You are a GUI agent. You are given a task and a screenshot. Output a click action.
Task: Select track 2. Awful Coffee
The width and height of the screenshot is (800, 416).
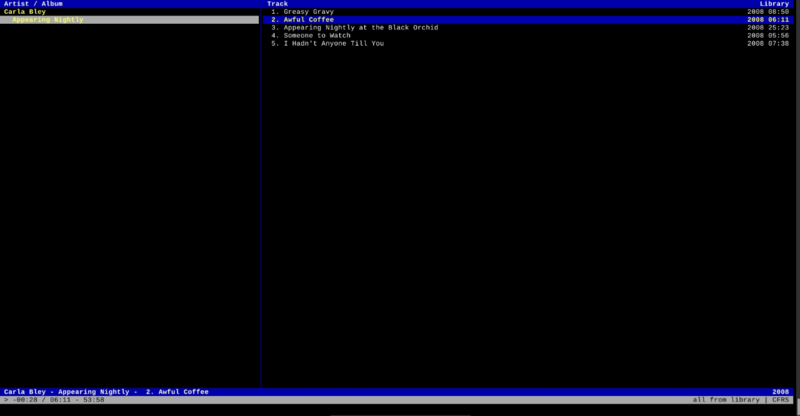click(528, 20)
